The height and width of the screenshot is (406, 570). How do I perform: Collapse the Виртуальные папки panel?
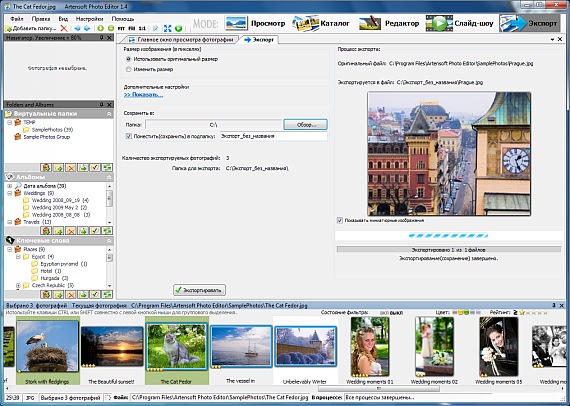(x=109, y=114)
